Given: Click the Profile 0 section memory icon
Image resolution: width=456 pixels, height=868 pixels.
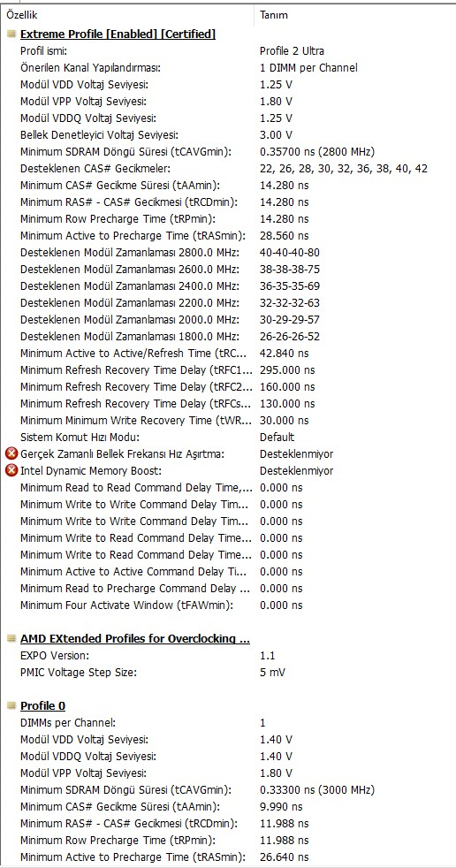Looking at the screenshot, I should (11, 706).
